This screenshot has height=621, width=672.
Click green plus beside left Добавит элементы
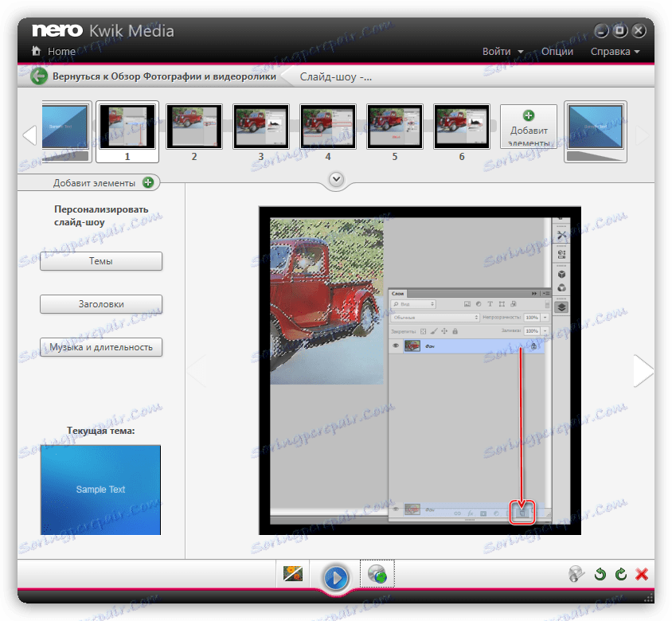(147, 182)
